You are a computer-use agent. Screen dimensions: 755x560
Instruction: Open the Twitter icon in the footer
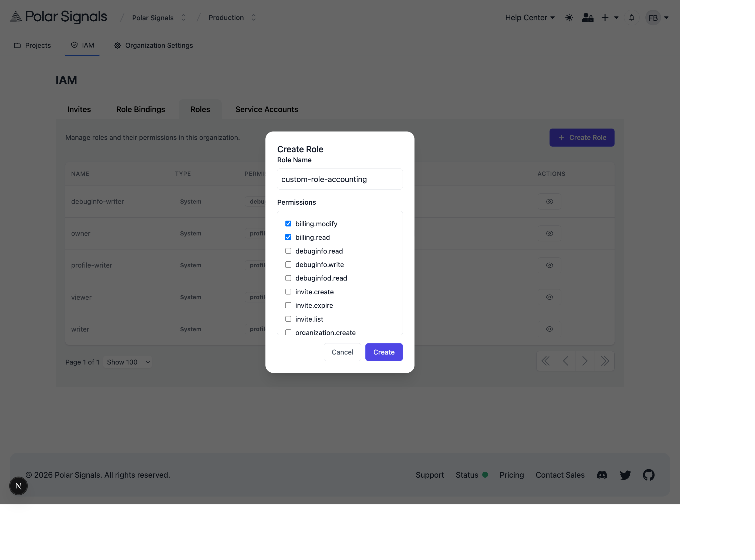pos(625,475)
